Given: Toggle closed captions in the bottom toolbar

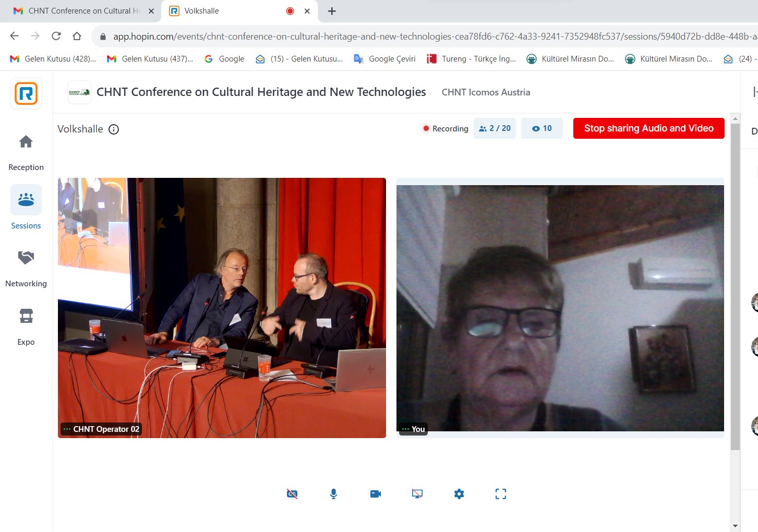Looking at the screenshot, I should (292, 494).
